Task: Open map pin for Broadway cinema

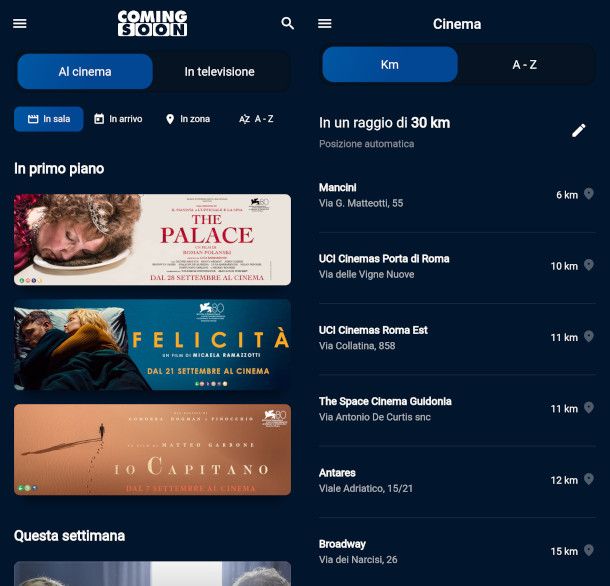Action: tap(589, 550)
